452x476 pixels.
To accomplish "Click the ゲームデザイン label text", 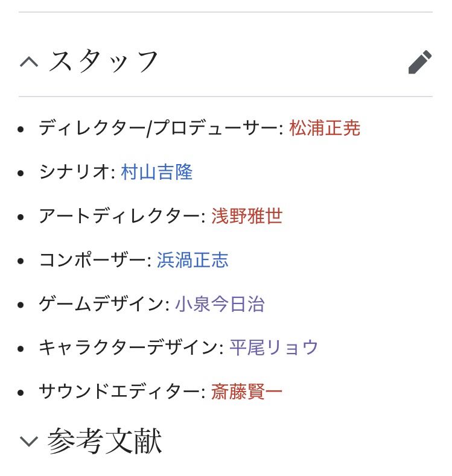I will pos(101,304).
